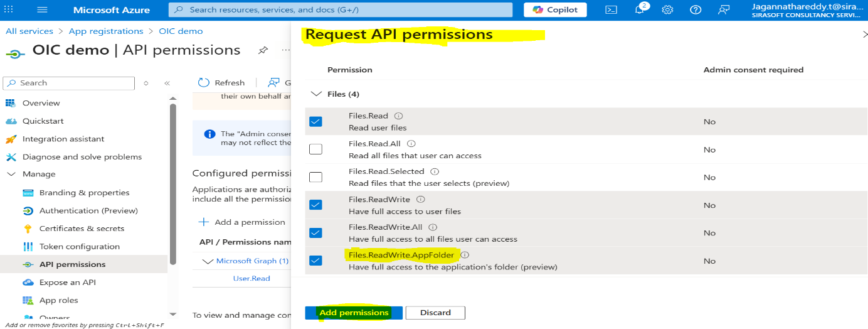Open the notifications bell
This screenshot has height=329, width=868.
tap(640, 9)
